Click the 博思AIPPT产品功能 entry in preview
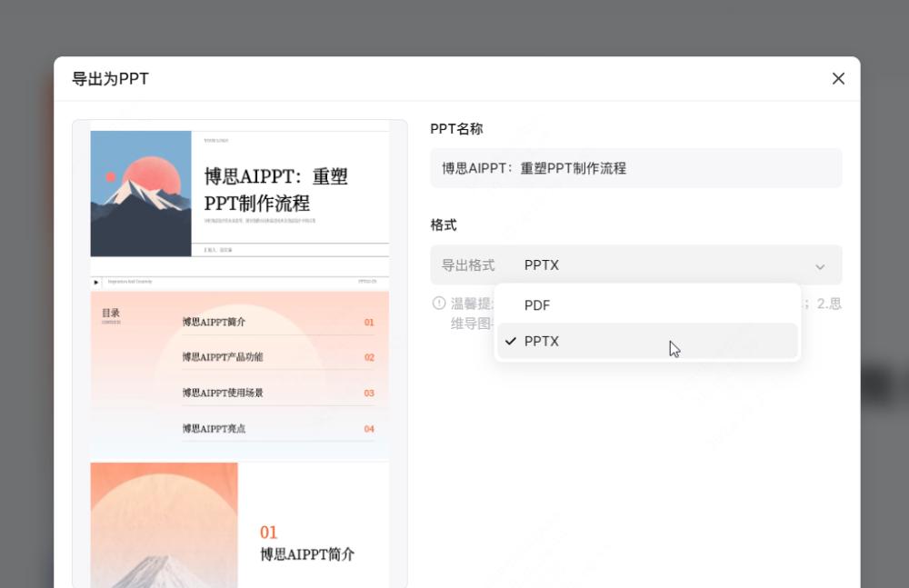 (x=222, y=357)
